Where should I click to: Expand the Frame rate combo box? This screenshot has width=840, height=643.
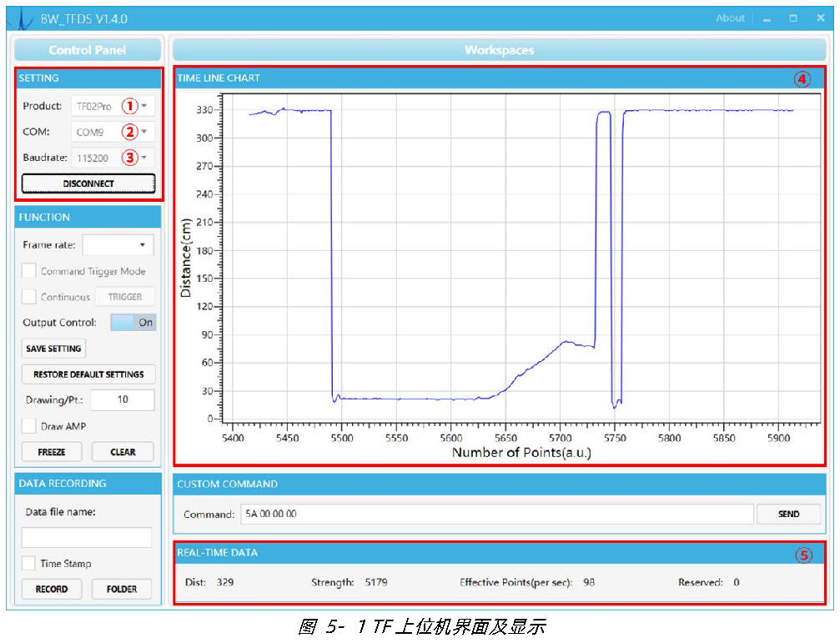pyautogui.click(x=118, y=244)
